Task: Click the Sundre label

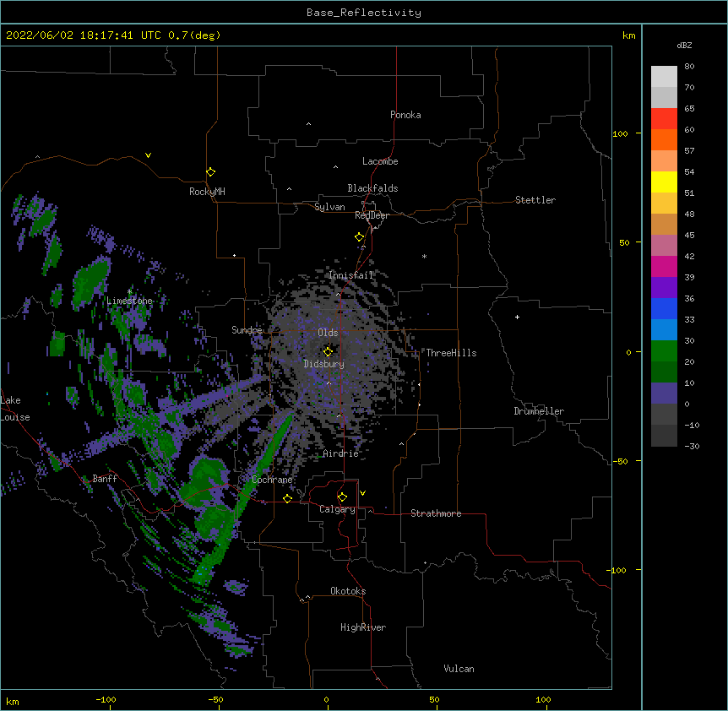Action: [x=247, y=330]
